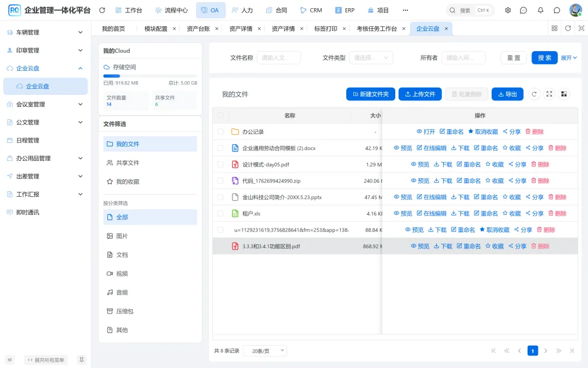Open the 文件类型 dropdown filter
This screenshot has width=588, height=368.
point(371,58)
